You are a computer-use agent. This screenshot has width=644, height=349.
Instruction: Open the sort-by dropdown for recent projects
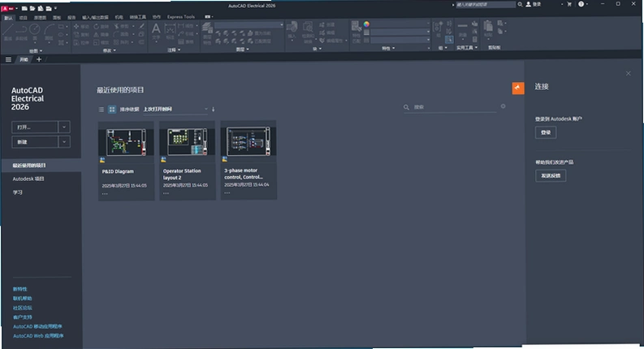(175, 110)
